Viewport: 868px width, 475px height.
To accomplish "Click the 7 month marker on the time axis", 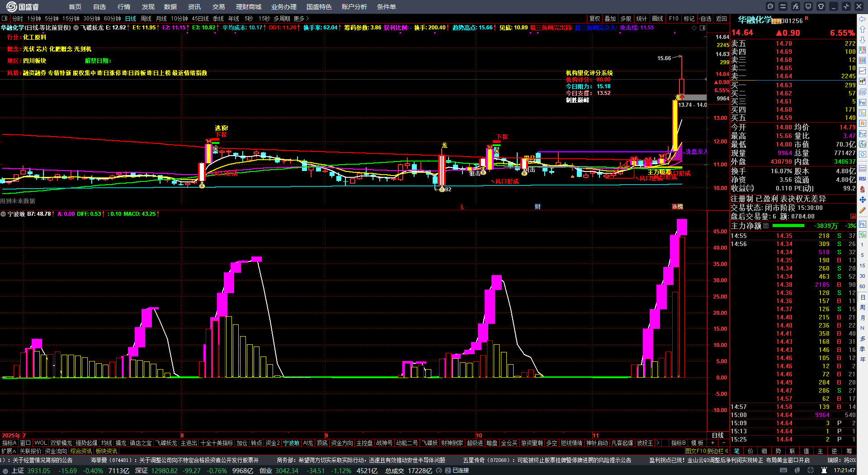I will click(24, 436).
